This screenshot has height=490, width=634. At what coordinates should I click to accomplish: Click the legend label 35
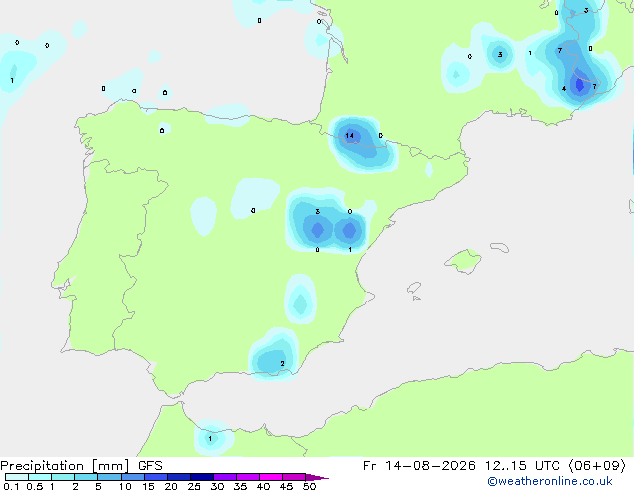click(240, 486)
